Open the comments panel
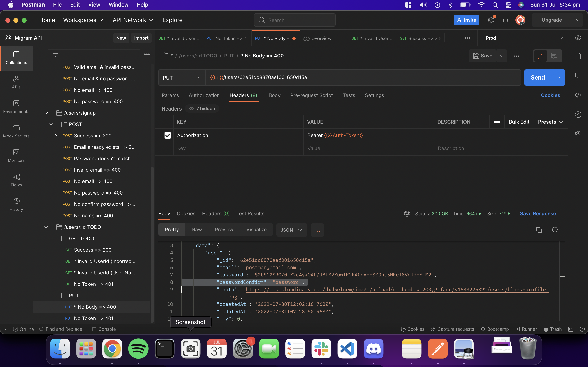This screenshot has height=367, width=588. [578, 75]
